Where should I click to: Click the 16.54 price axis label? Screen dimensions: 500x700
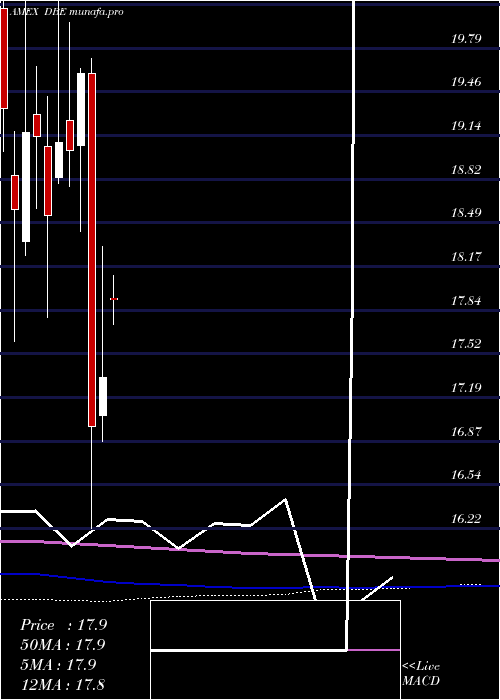tap(467, 475)
